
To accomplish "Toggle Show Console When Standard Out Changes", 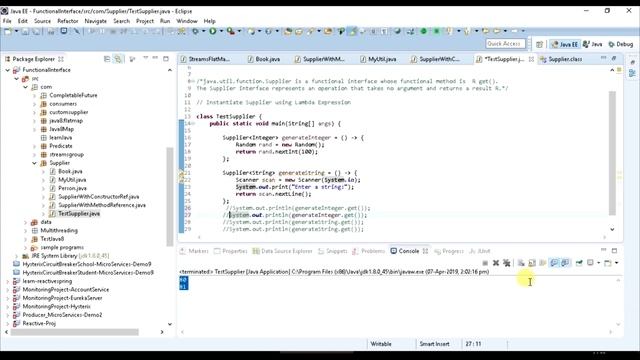I will pyautogui.click(x=554, y=263).
